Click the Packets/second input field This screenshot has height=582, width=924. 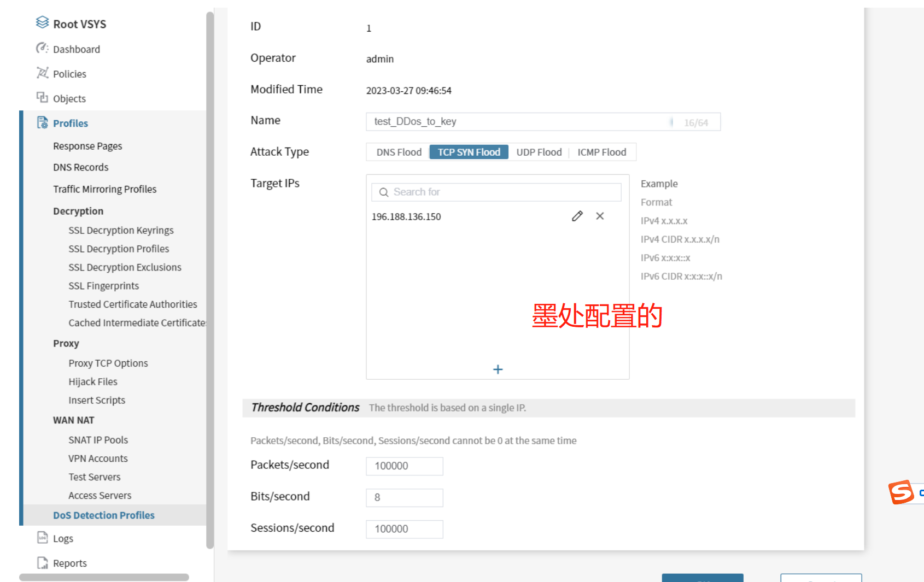tap(404, 466)
